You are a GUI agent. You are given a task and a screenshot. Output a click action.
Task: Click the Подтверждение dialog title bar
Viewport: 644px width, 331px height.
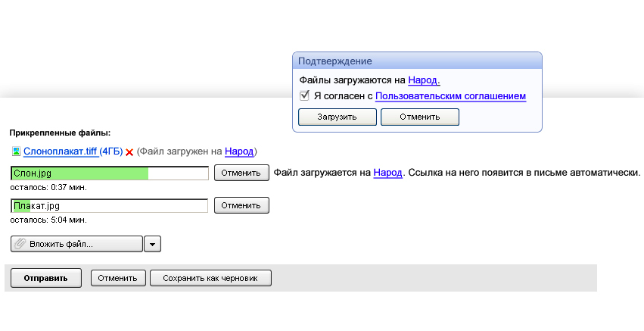417,61
